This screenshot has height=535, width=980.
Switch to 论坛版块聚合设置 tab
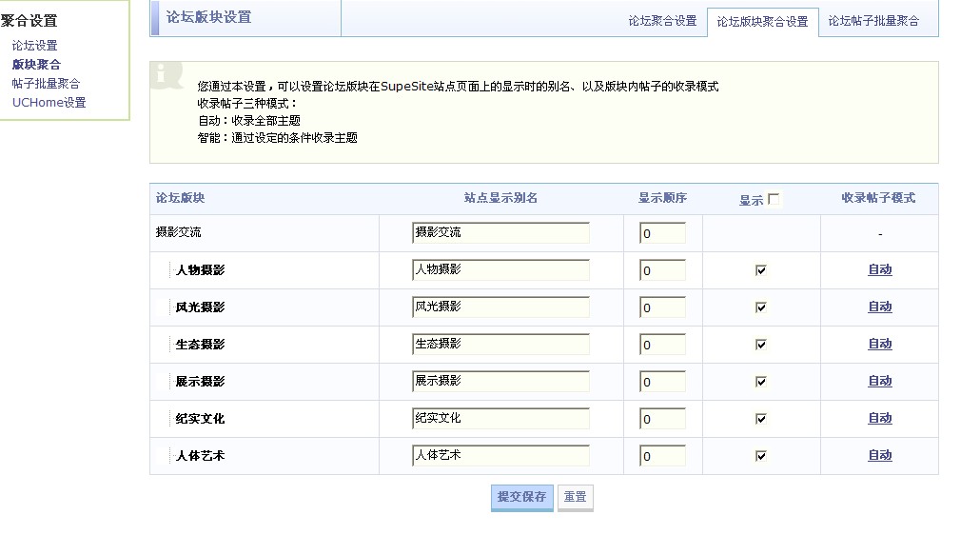pos(762,22)
